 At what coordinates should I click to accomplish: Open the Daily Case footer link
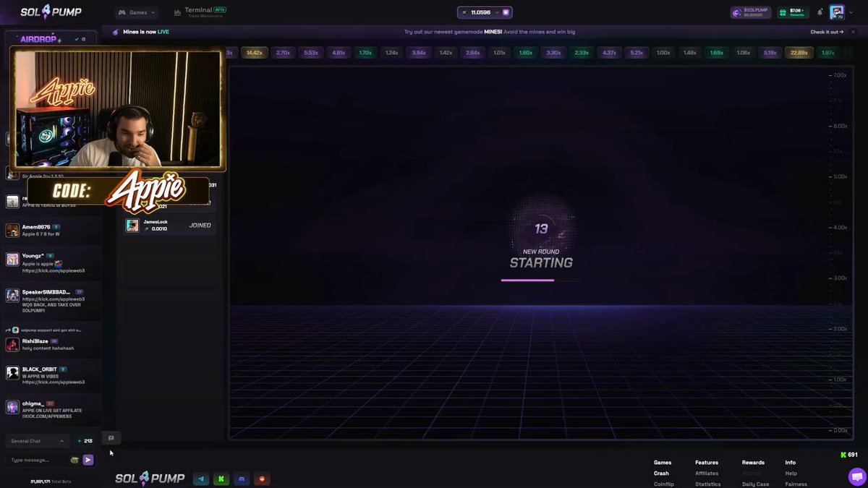(755, 484)
